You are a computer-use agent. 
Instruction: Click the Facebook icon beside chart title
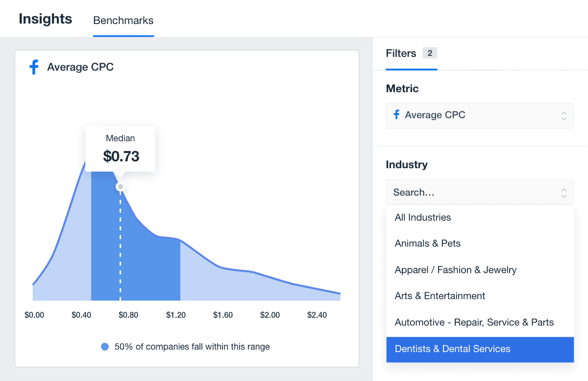[x=34, y=67]
